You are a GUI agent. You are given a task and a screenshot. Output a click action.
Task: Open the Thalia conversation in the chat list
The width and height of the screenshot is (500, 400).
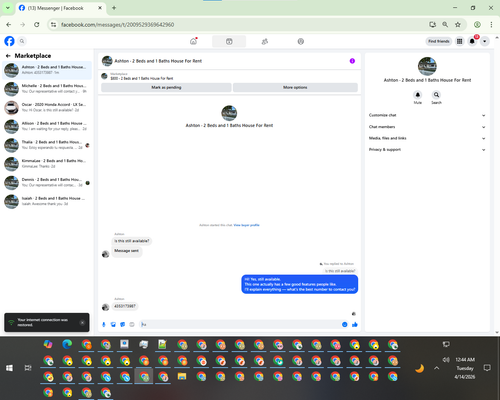tap(47, 145)
